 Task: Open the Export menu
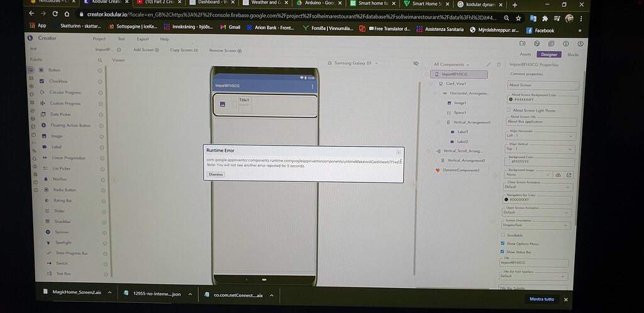pyautogui.click(x=143, y=39)
